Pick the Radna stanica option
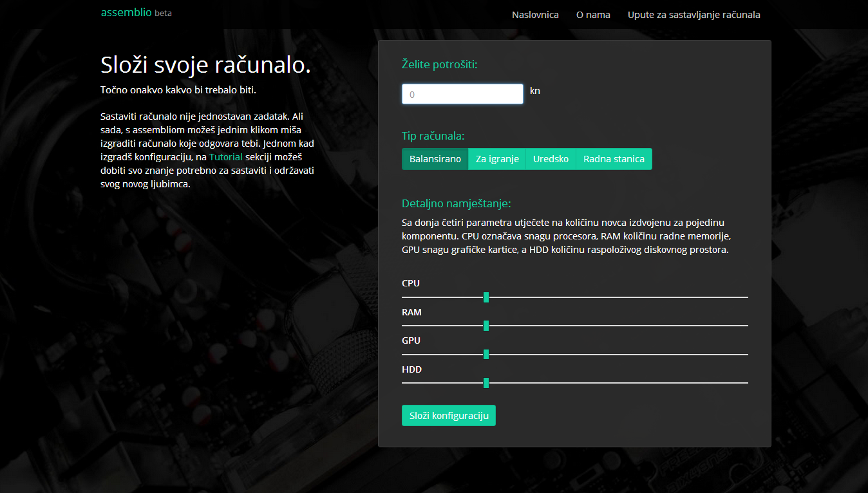Image resolution: width=868 pixels, height=493 pixels. click(x=614, y=159)
